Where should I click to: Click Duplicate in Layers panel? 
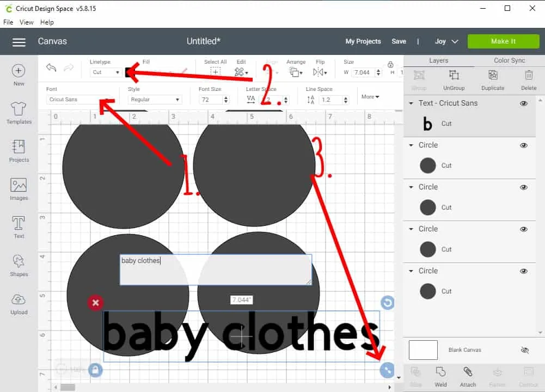tap(493, 80)
